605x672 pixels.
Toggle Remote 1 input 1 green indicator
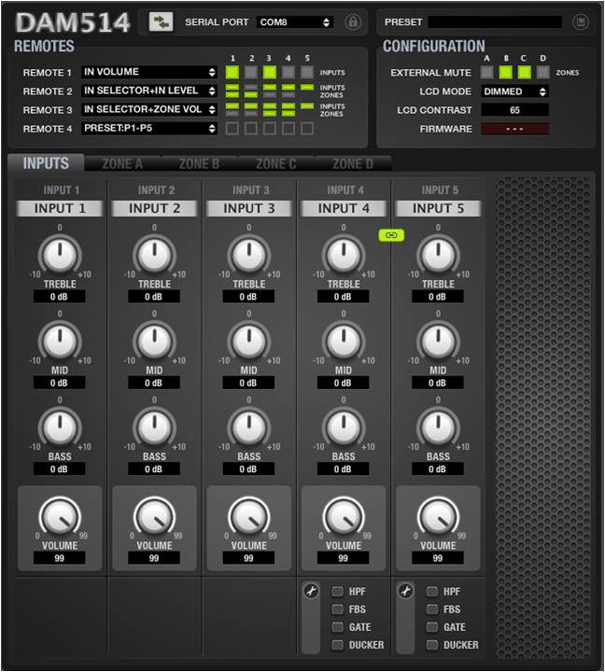[x=232, y=72]
